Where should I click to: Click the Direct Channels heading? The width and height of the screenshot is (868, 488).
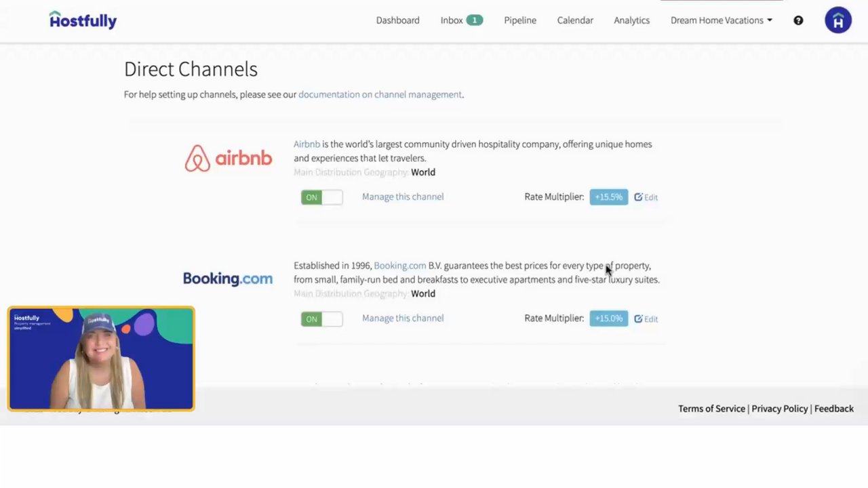point(191,69)
